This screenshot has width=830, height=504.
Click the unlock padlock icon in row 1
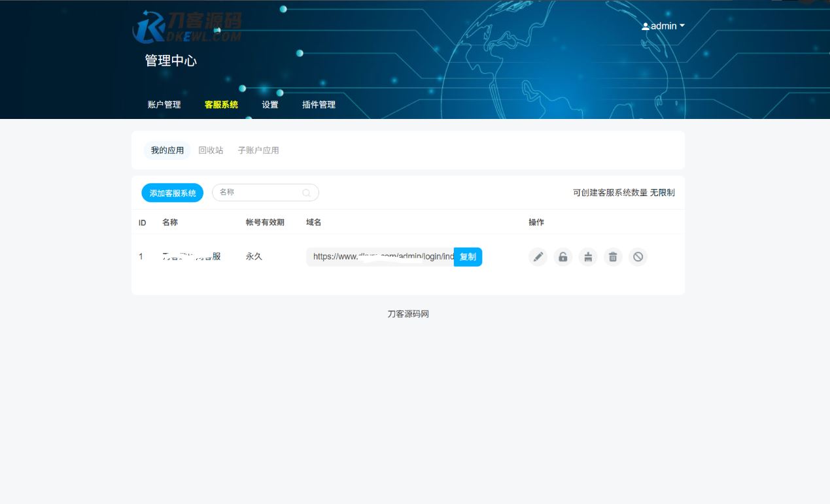(562, 257)
